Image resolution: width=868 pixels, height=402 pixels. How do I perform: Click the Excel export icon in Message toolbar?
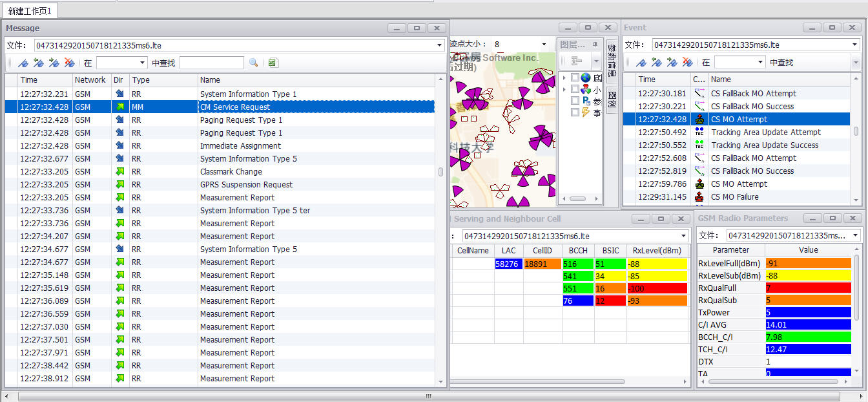point(273,63)
